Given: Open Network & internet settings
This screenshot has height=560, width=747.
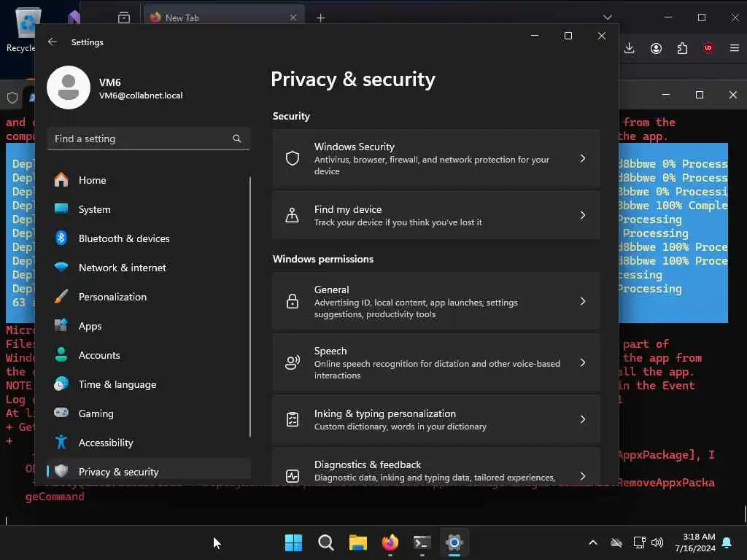Looking at the screenshot, I should click(149, 268).
